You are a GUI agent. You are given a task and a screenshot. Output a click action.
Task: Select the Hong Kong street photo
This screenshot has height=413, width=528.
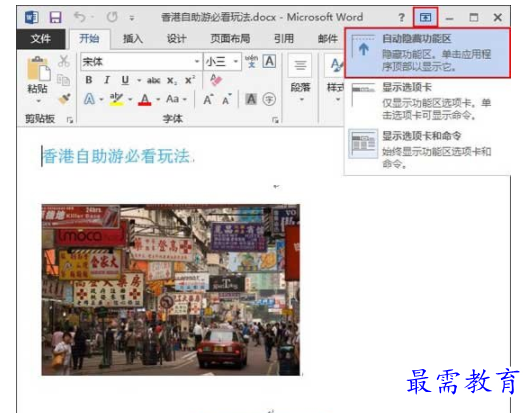171,290
